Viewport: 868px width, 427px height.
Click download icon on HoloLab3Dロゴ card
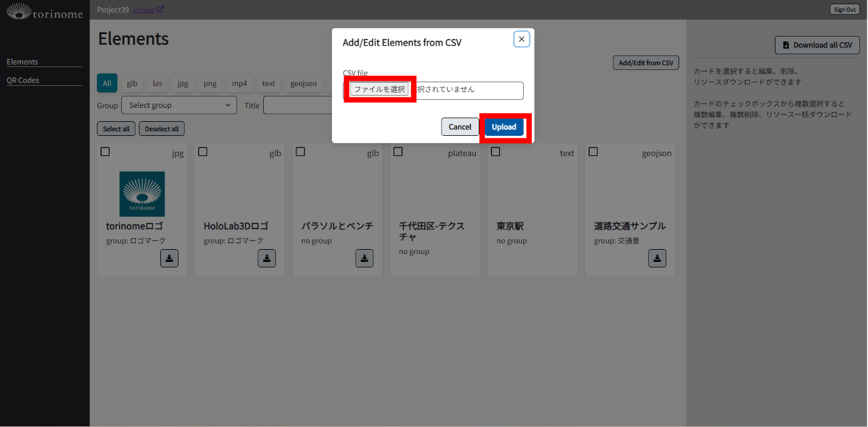(x=267, y=258)
